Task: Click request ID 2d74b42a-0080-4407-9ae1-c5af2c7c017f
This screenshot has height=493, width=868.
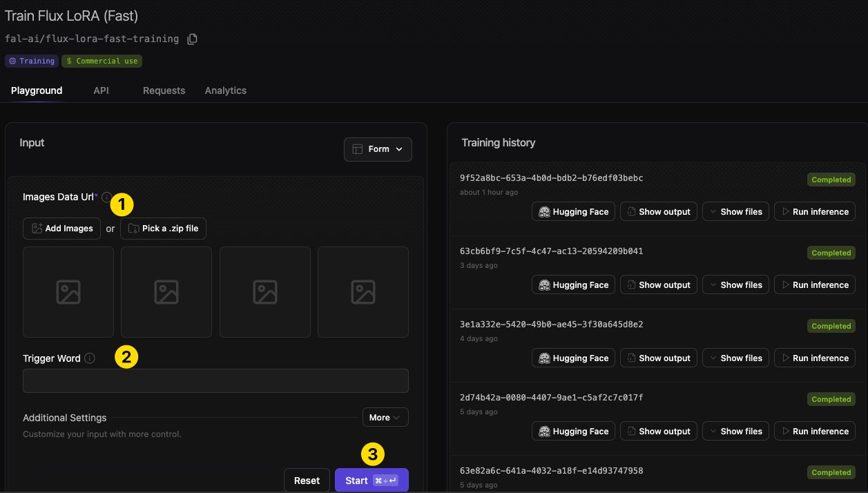Action: (x=551, y=398)
